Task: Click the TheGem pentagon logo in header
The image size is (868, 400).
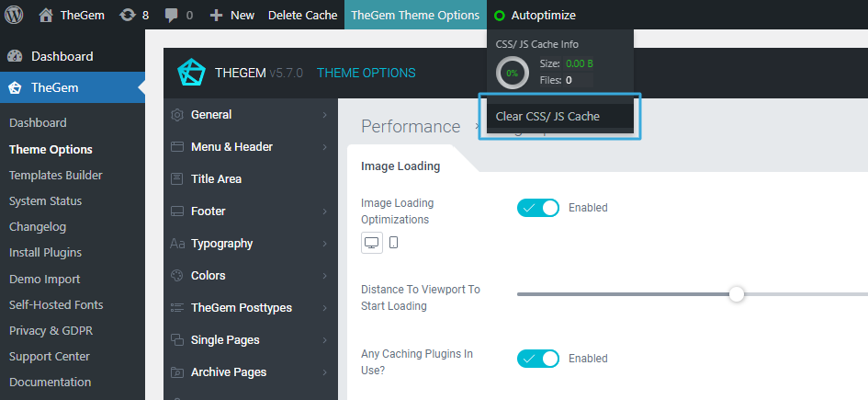Action: [191, 73]
